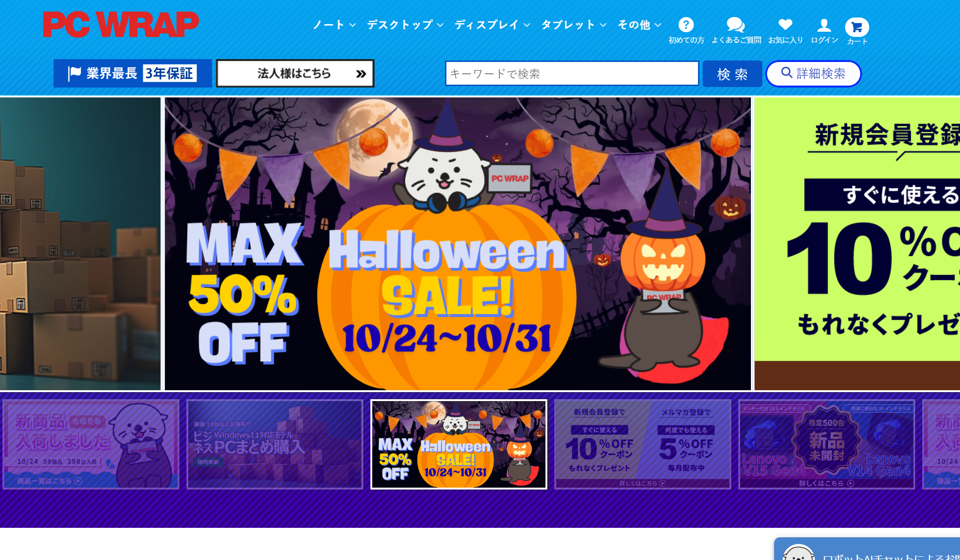This screenshot has height=560, width=960.
Task: Click the PC WRAP logo
Action: coord(121,25)
